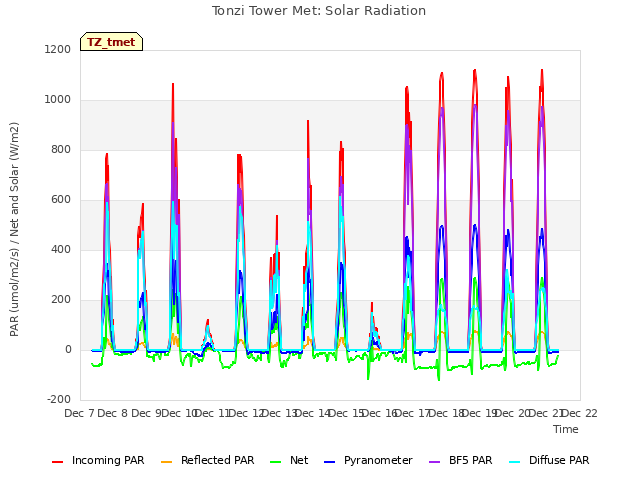Click the y-axis label PAR / Net and Solar

coord(14,229)
